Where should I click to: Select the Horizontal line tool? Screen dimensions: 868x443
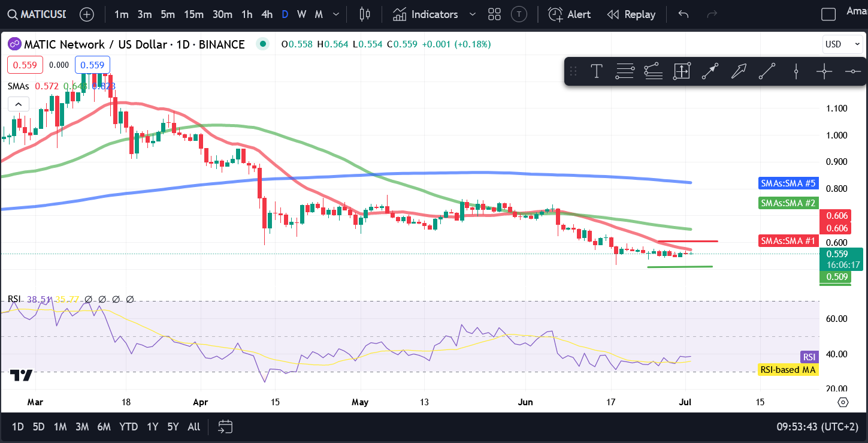pyautogui.click(x=853, y=72)
